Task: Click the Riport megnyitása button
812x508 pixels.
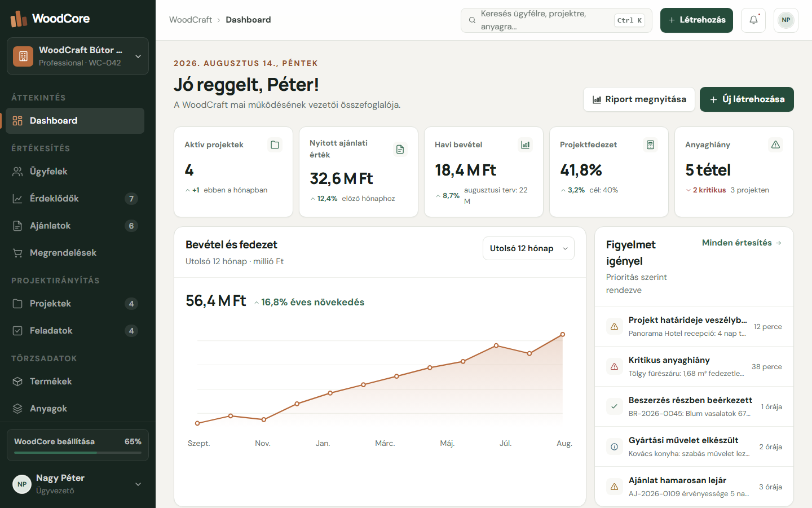Action: (x=639, y=99)
